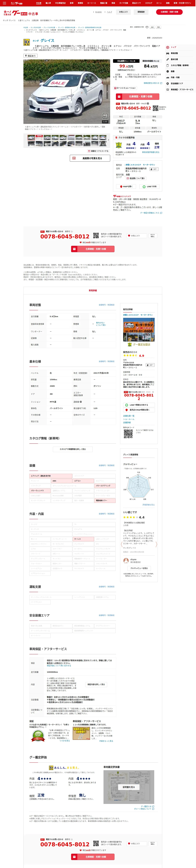Click the English link in header
The width and height of the screenshot is (196, 868).
click(x=98, y=12)
